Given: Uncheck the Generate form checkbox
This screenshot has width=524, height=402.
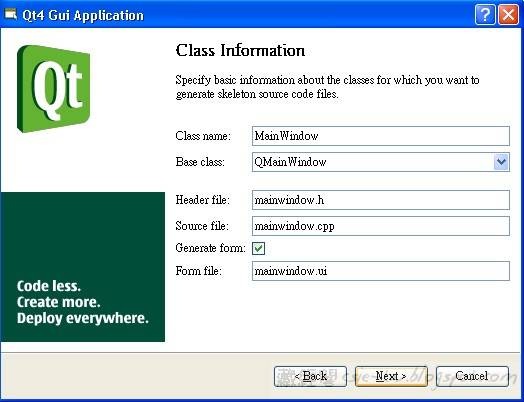Looking at the screenshot, I should click(259, 248).
